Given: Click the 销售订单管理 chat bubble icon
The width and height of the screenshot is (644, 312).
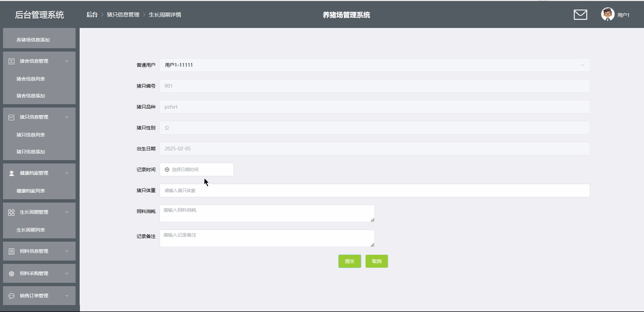Looking at the screenshot, I should 11,296.
